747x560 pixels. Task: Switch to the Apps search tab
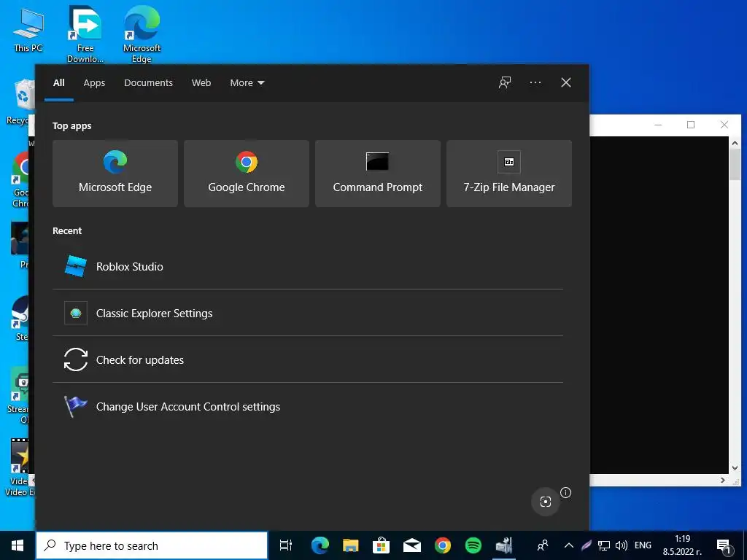94,83
